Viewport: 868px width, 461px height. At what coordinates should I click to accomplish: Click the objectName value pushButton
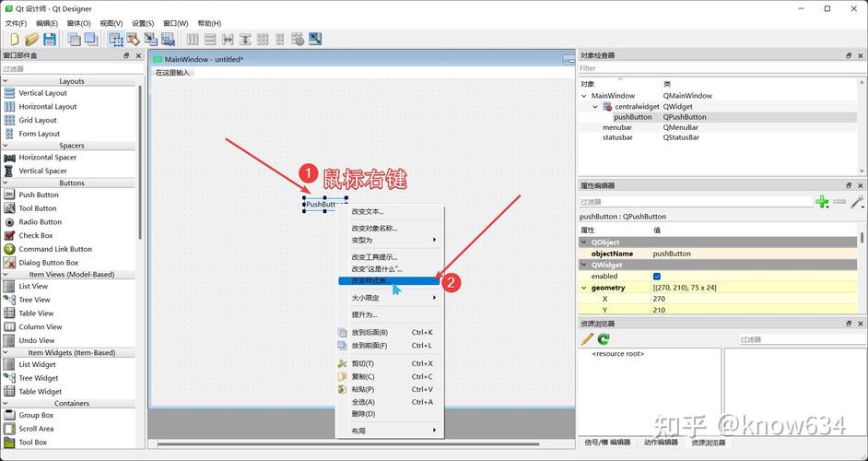point(672,254)
